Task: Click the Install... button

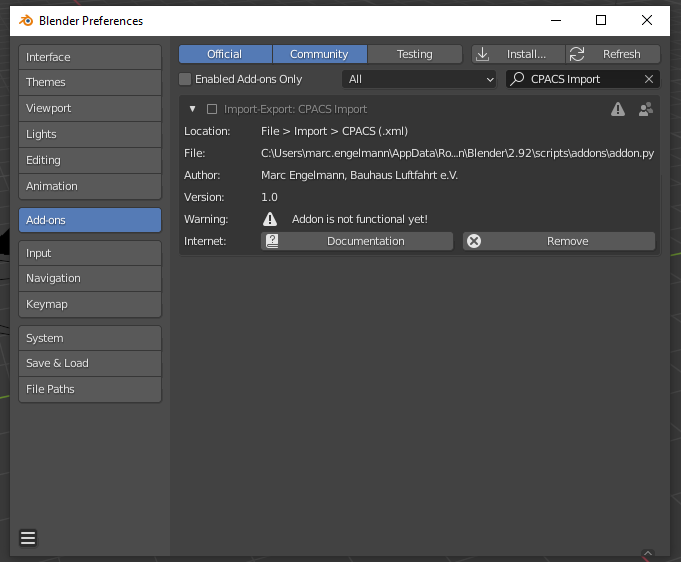Action: point(519,54)
